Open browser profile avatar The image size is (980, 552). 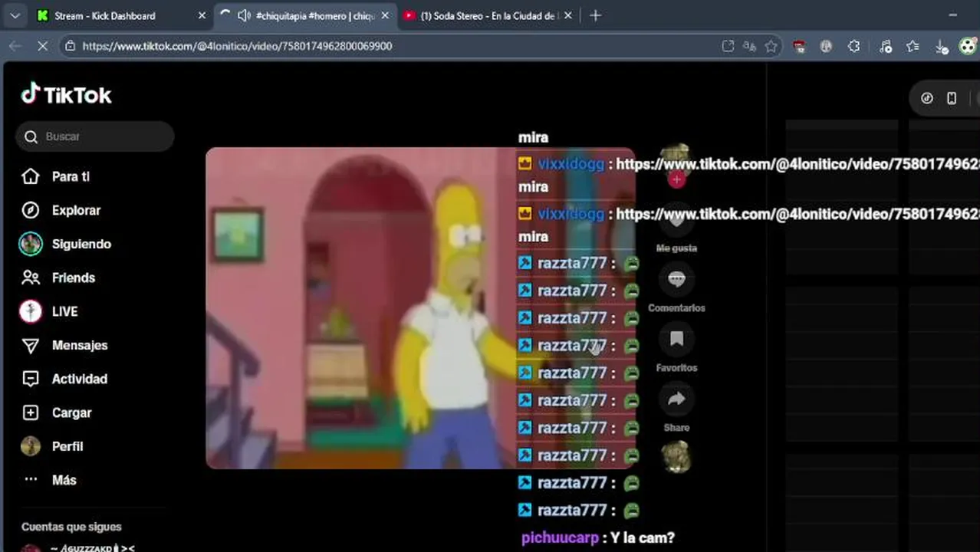pos(967,46)
